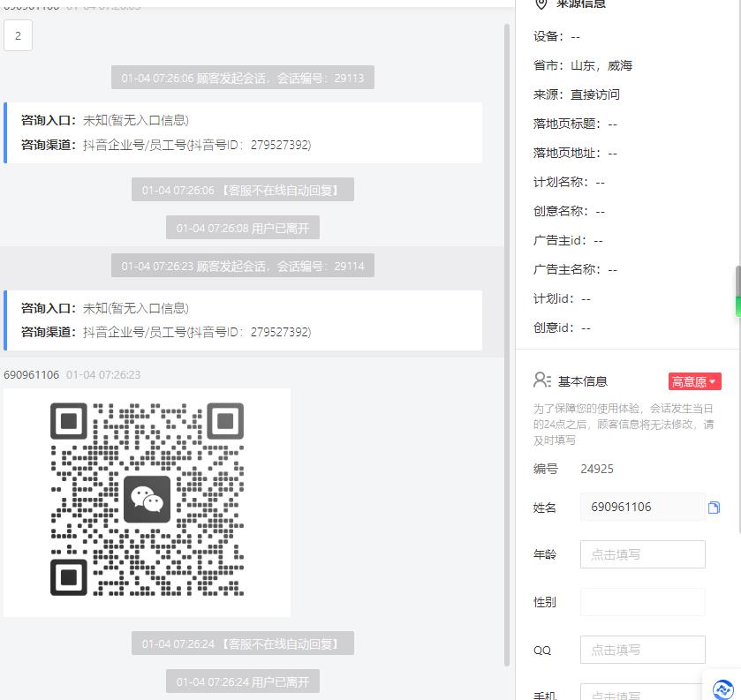The image size is (741, 700).
Task: Select message timestamp 01-04 07:26:23
Action: [103, 374]
